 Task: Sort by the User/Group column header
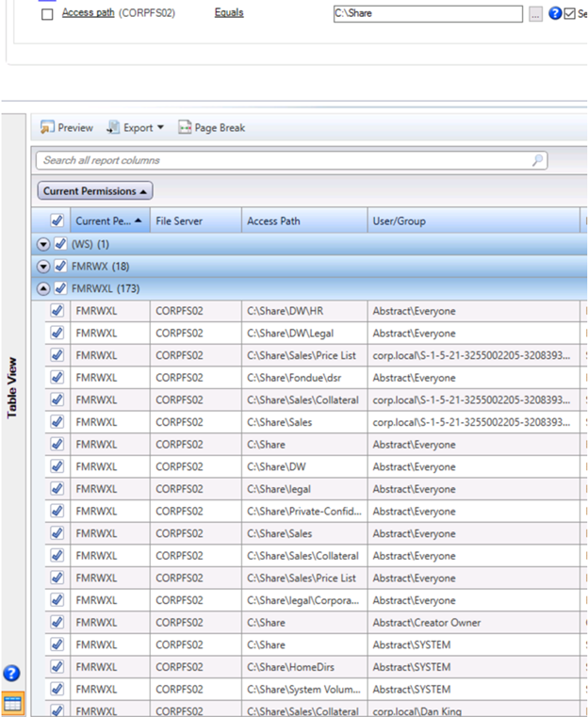click(x=399, y=221)
